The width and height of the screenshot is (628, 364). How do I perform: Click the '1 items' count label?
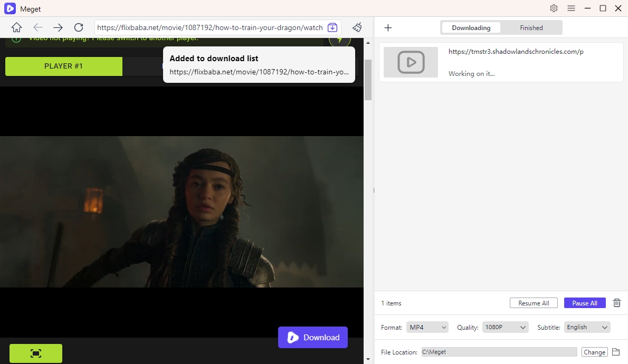(x=391, y=303)
